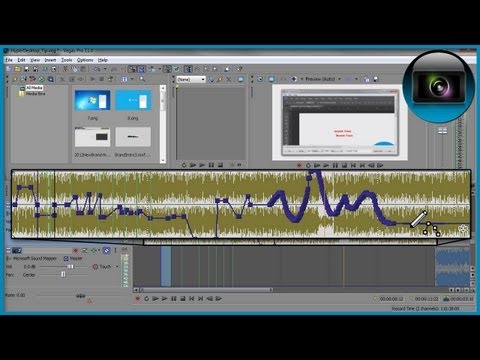Click Copy Snapshot to Clipboard icon
480x360 pixels.
pyautogui.click(x=367, y=79)
